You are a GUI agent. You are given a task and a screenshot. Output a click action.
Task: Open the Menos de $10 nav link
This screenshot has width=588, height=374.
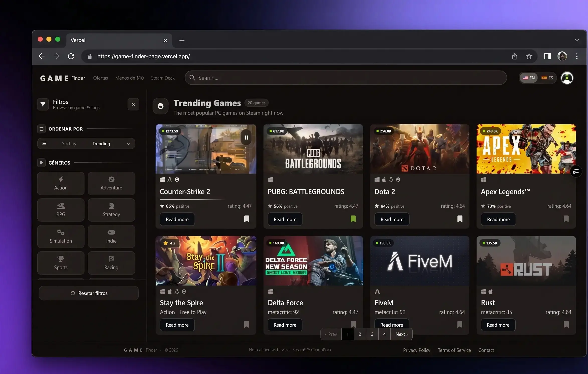coord(129,78)
